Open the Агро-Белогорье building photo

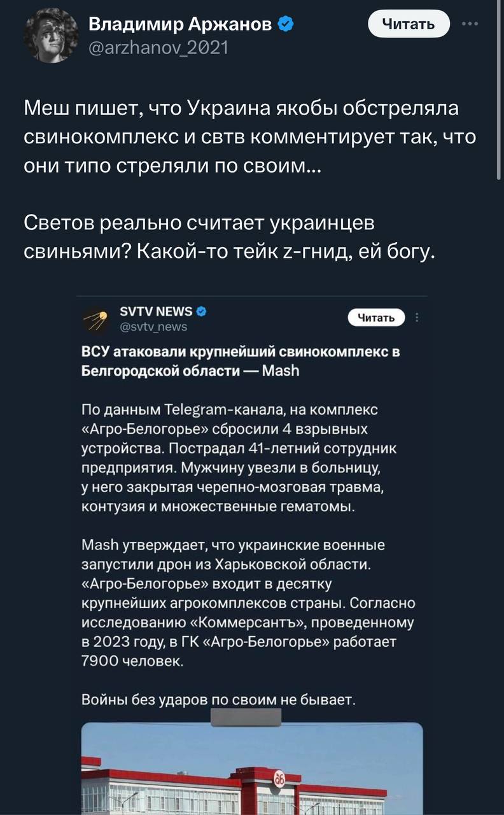point(253,769)
